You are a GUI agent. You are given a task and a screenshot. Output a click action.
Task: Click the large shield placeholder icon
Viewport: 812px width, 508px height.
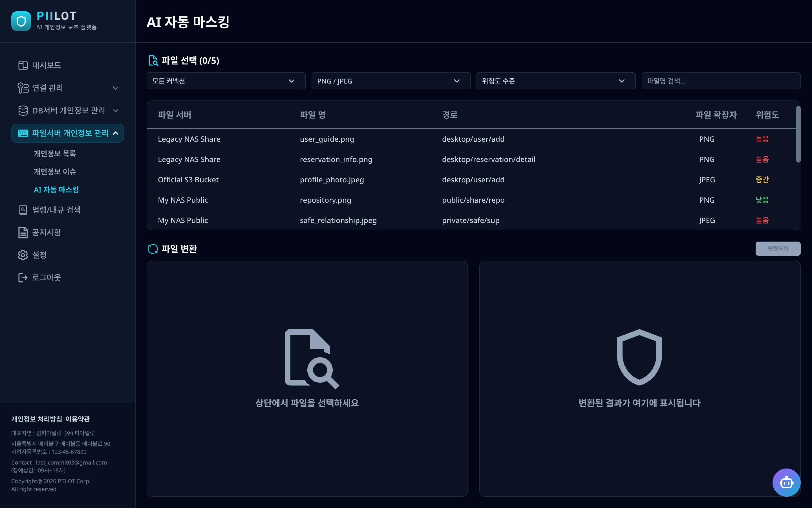tap(639, 357)
